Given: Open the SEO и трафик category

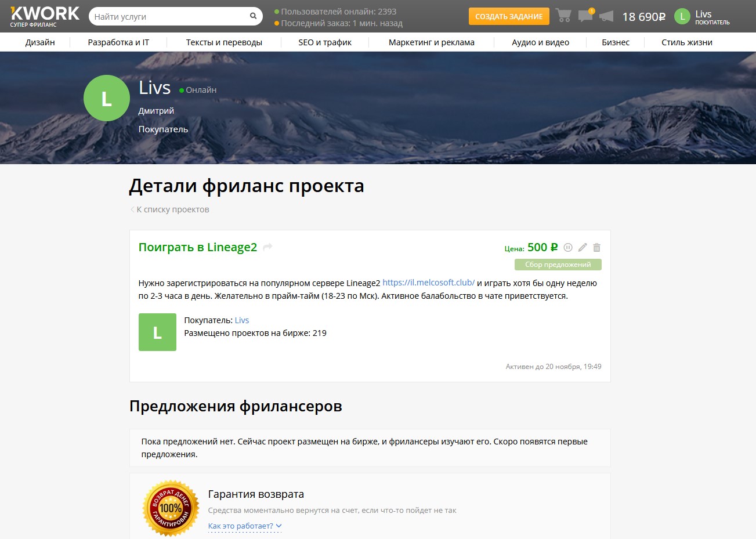Looking at the screenshot, I should (x=325, y=42).
